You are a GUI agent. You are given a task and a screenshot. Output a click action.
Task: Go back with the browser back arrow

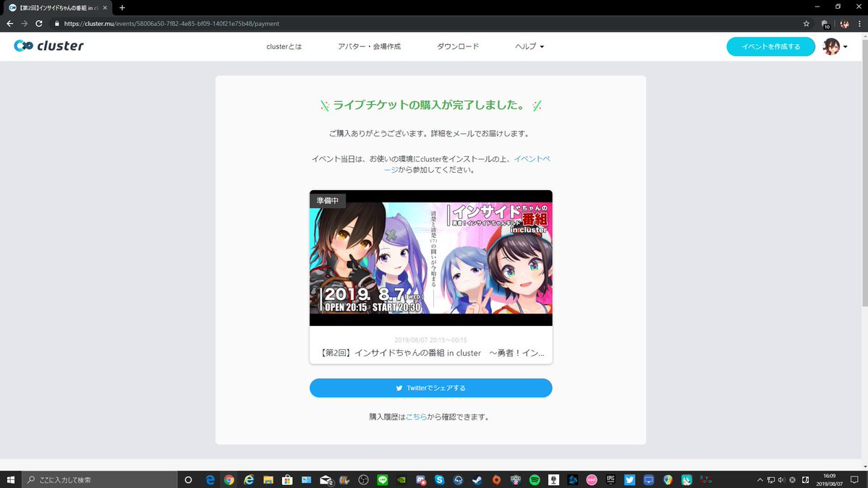10,23
